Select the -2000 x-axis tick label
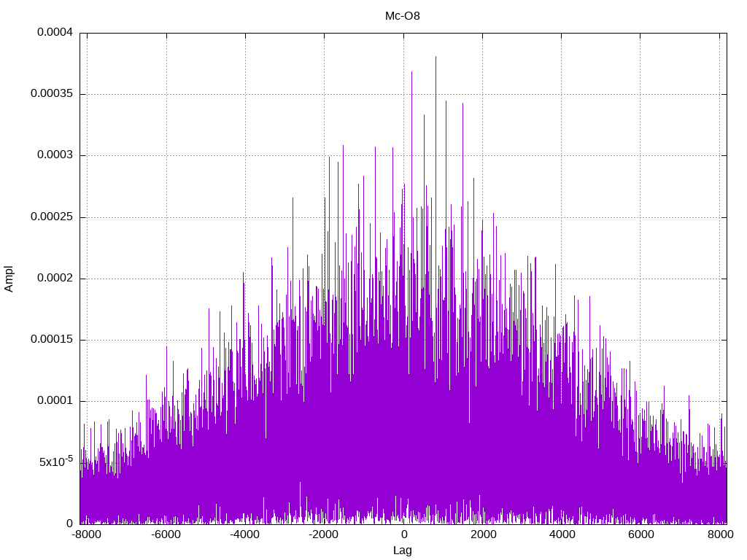 coord(323,534)
